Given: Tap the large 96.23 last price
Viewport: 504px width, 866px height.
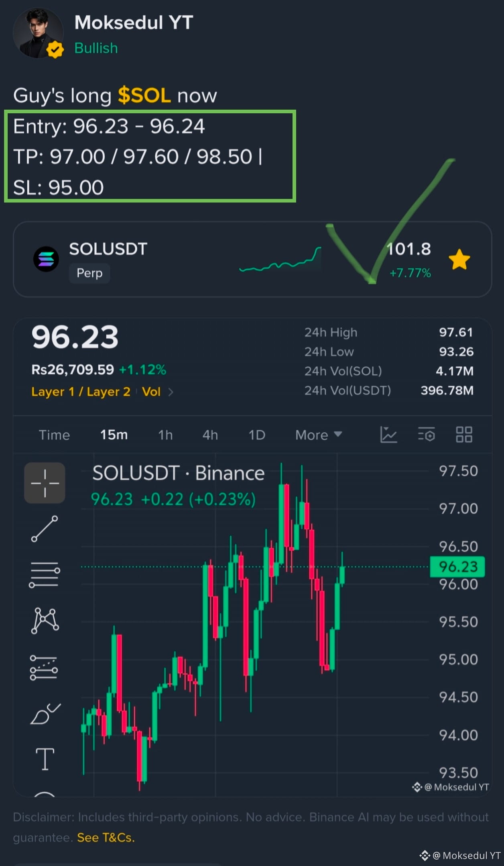Looking at the screenshot, I should 75,337.
